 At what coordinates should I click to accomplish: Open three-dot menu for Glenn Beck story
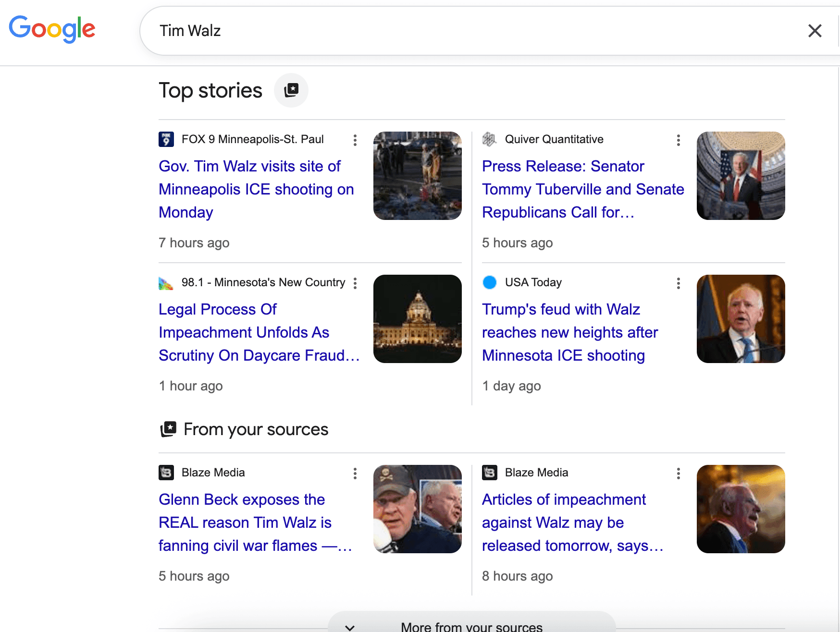(x=355, y=474)
